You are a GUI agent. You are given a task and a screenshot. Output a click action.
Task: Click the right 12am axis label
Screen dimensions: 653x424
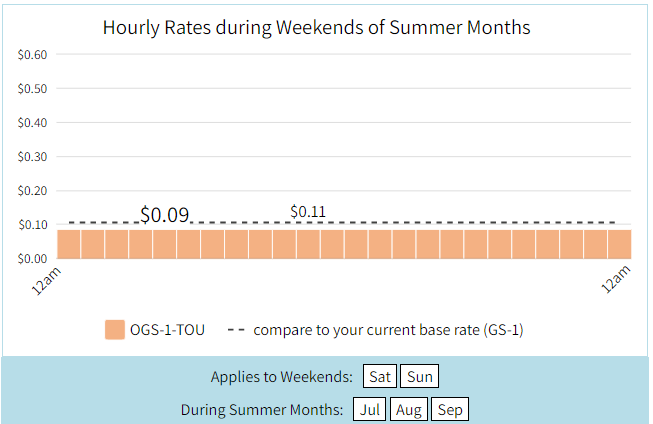point(616,279)
